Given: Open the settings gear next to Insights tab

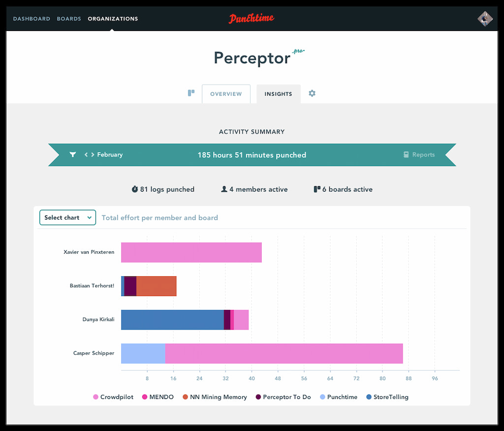Looking at the screenshot, I should point(312,94).
